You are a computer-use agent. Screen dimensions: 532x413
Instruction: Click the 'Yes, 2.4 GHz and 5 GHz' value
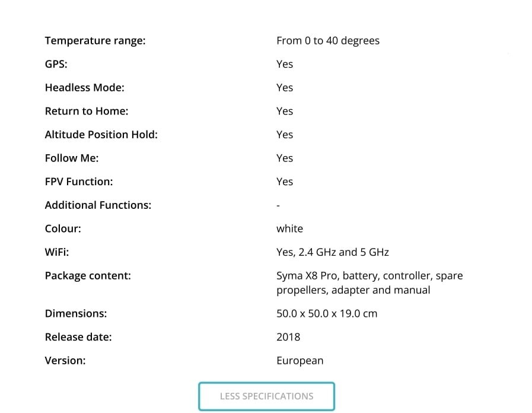(x=332, y=252)
